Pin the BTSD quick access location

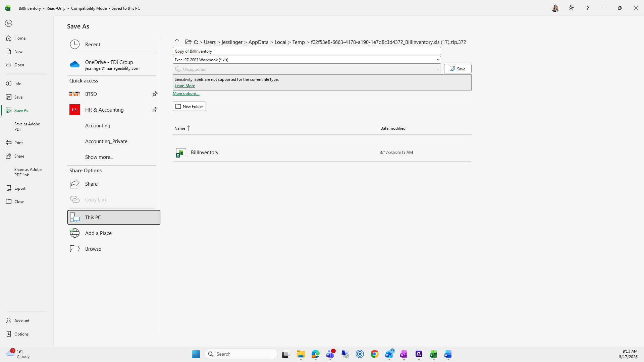(x=155, y=94)
